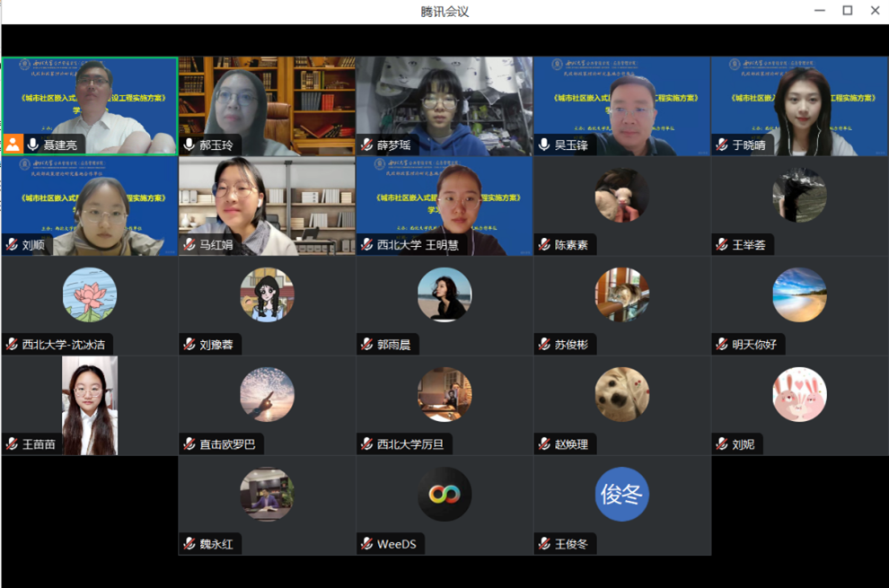
Task: Click the muted mic icon next to 刘顺
Action: point(12,244)
